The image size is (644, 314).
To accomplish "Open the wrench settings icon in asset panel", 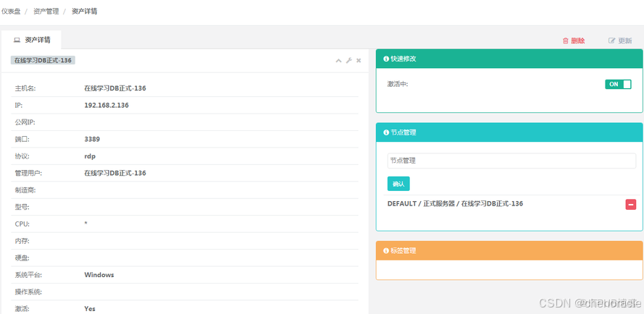I will coord(348,61).
